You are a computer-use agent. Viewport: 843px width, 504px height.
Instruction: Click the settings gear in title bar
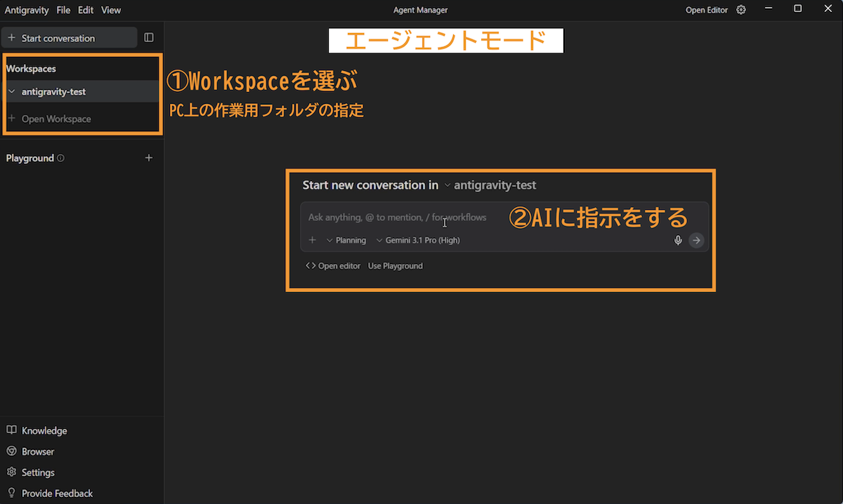[741, 10]
